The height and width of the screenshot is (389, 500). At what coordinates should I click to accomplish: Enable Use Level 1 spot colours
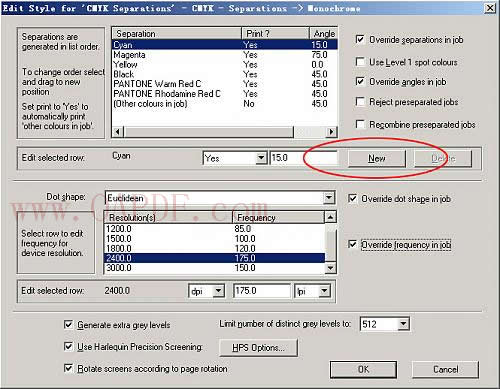pos(360,62)
